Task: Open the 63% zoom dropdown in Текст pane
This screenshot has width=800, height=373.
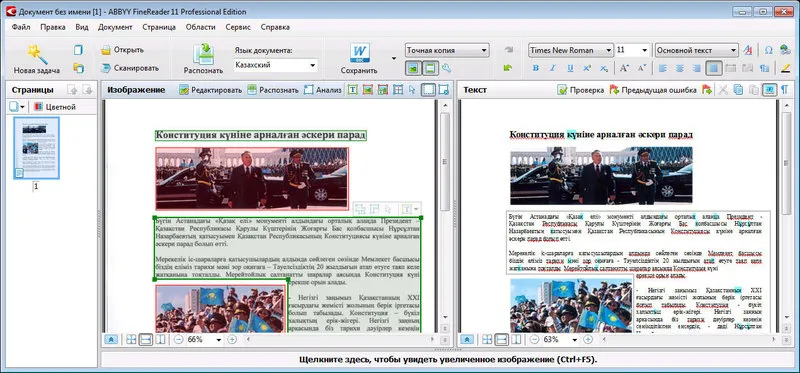Action: (x=575, y=340)
